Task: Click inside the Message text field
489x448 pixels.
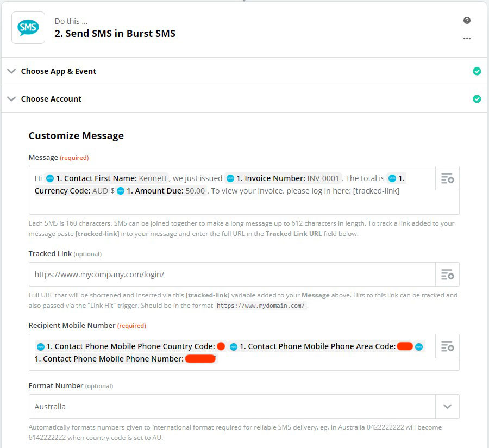Action: (x=232, y=190)
